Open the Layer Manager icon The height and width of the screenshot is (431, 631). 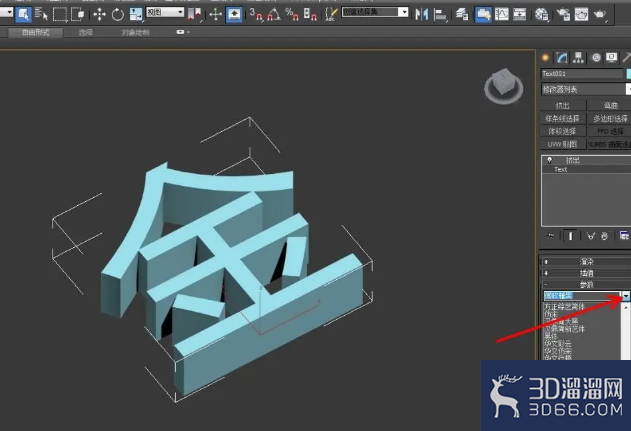click(x=462, y=15)
